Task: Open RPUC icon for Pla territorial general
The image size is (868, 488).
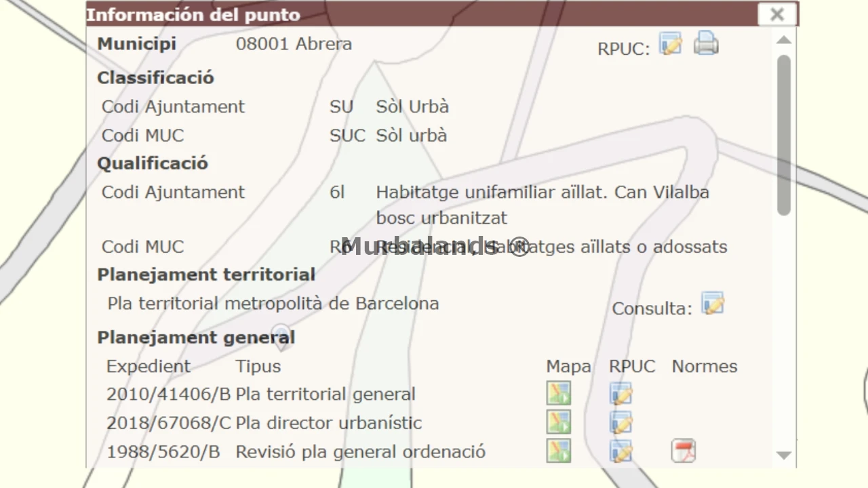Action: [620, 394]
